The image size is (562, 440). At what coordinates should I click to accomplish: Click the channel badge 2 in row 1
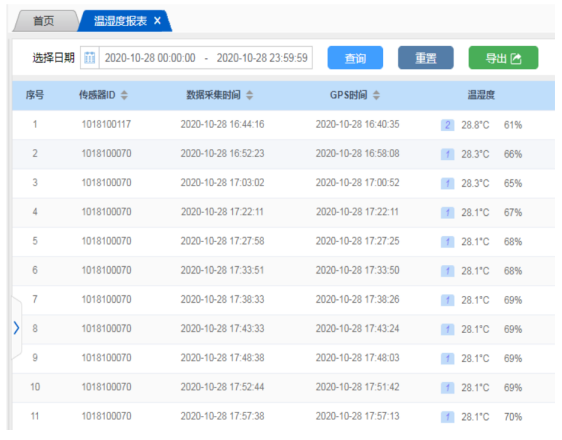pyautogui.click(x=447, y=125)
